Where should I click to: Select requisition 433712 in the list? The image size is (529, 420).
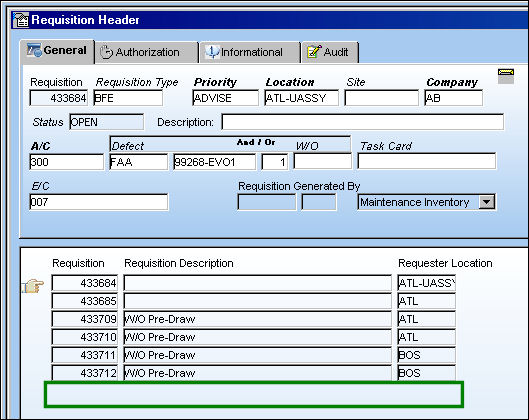(x=85, y=373)
